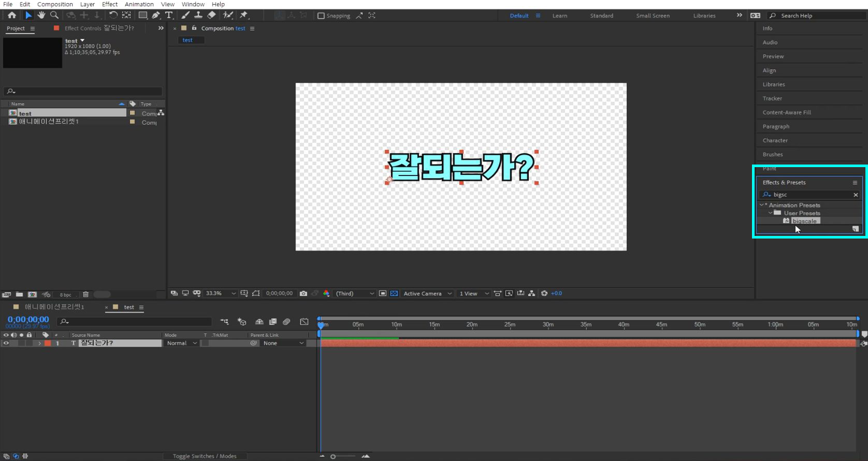Open the (Third) resolution dropdown
The image size is (868, 461).
pos(355,293)
